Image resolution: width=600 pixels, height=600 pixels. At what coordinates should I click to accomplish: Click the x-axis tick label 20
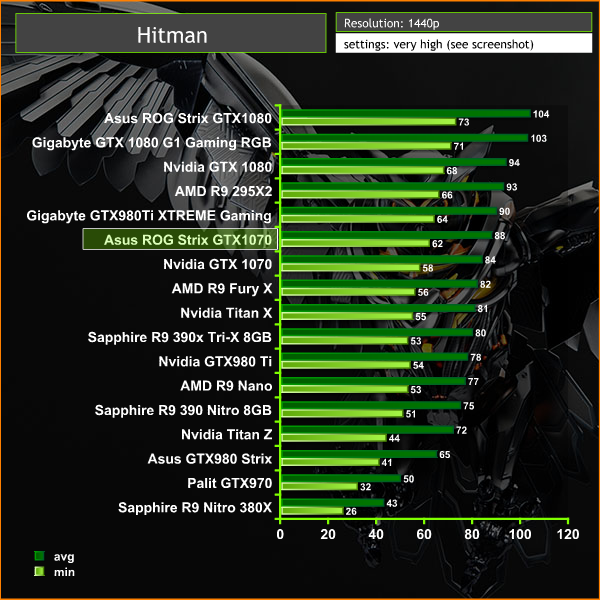[328, 534]
